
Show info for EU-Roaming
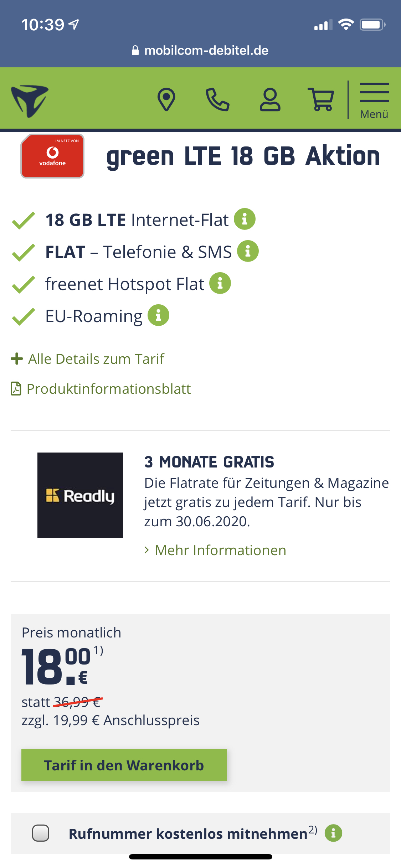pyautogui.click(x=158, y=315)
